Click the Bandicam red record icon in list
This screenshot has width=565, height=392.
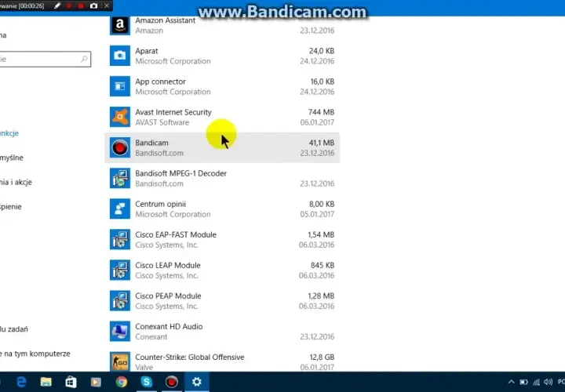120,147
